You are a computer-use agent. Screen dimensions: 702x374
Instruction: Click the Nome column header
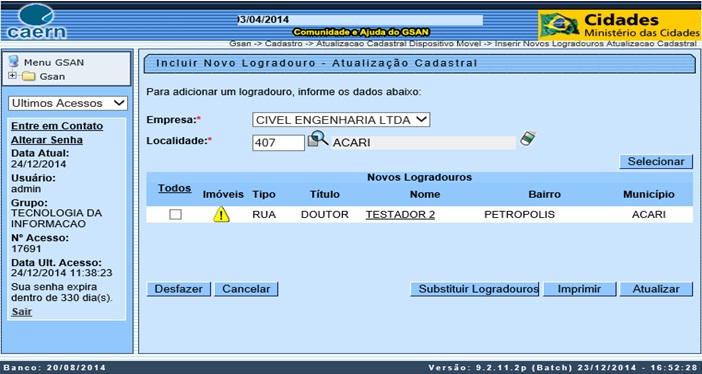[x=425, y=194]
